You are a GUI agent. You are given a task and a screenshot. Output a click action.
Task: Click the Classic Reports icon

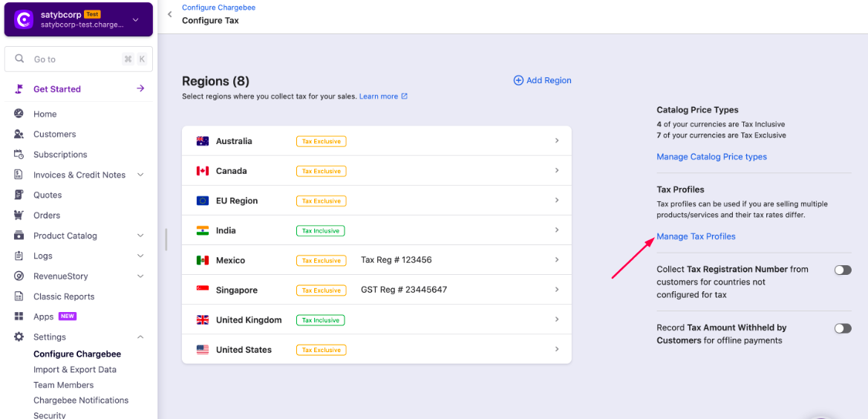coord(19,296)
